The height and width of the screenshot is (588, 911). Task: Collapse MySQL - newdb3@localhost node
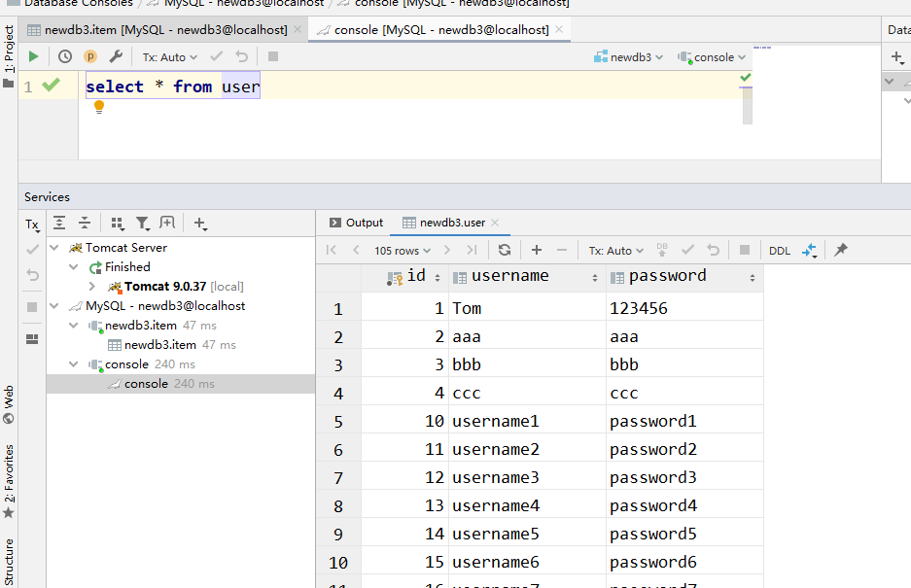point(54,305)
